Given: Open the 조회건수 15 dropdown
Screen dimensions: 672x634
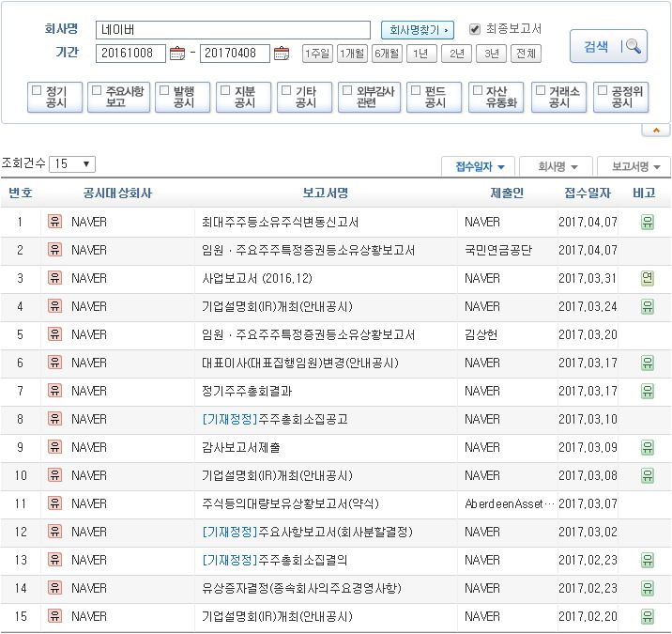Looking at the screenshot, I should coord(72,163).
